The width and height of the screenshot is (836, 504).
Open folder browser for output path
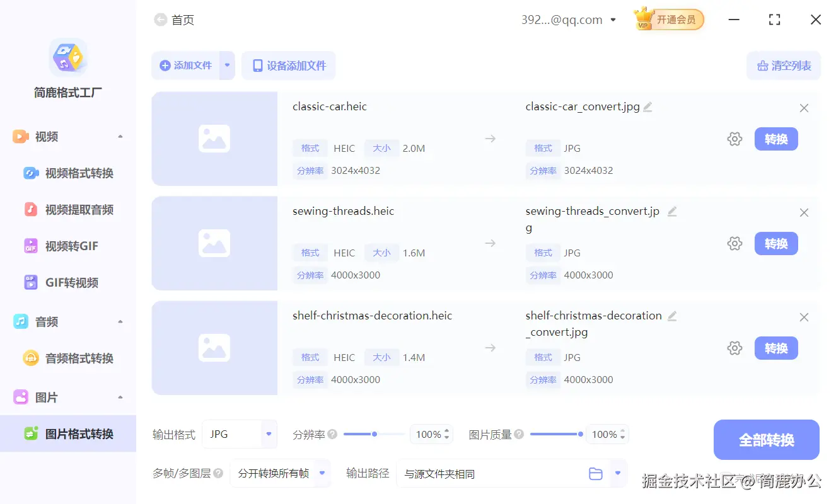point(596,473)
